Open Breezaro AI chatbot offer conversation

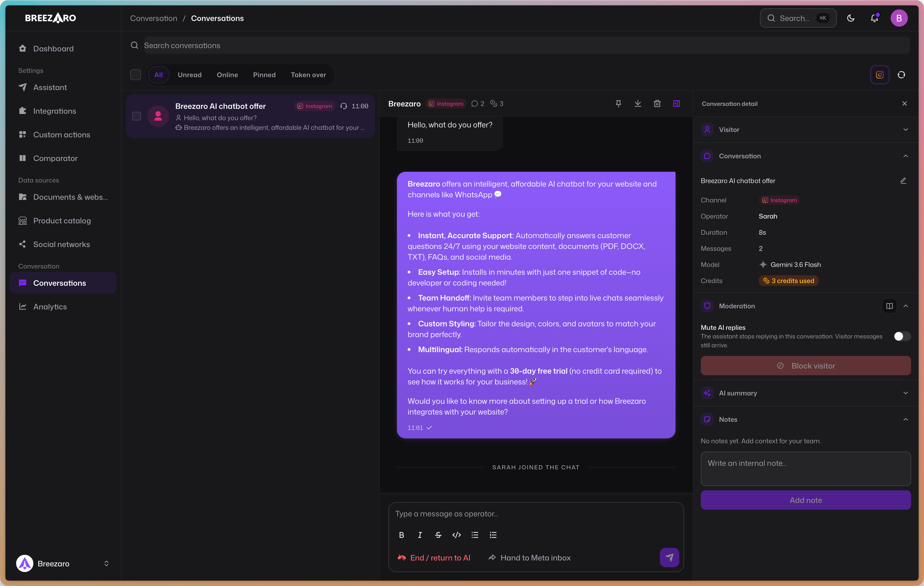tap(250, 116)
